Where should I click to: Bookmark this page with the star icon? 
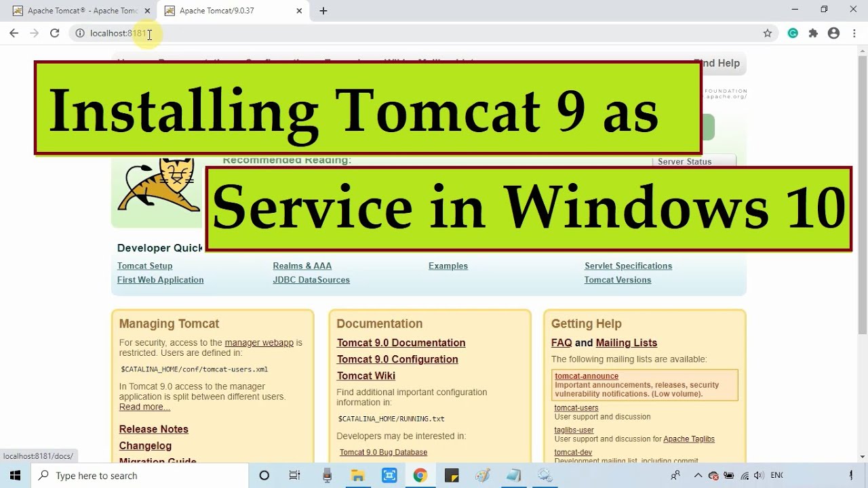pyautogui.click(x=768, y=33)
